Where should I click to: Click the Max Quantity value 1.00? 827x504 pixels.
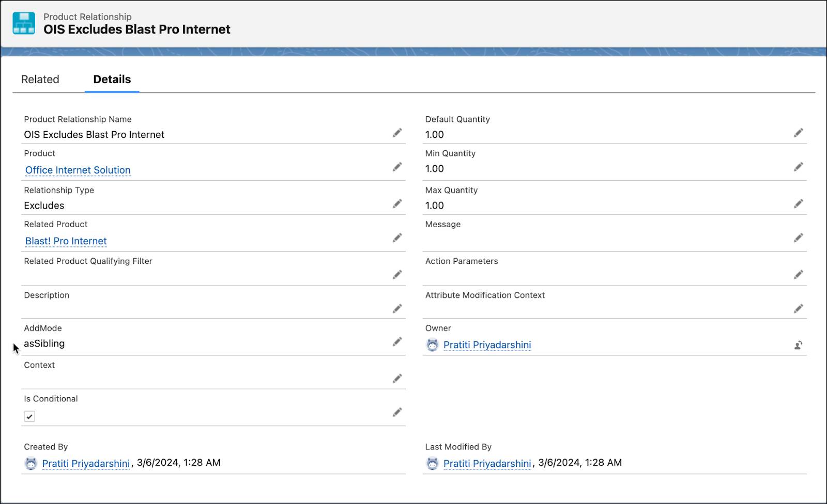(x=435, y=206)
